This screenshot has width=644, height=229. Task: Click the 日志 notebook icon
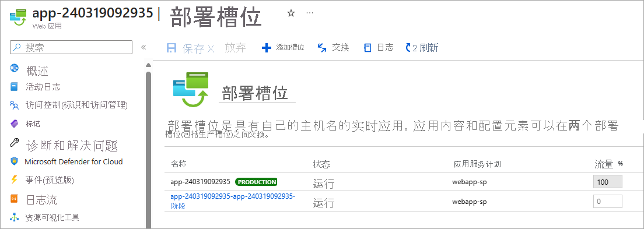pyautogui.click(x=367, y=48)
